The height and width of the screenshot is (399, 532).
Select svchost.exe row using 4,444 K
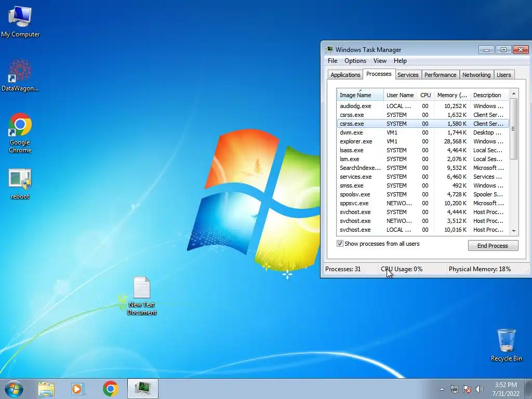(x=423, y=212)
